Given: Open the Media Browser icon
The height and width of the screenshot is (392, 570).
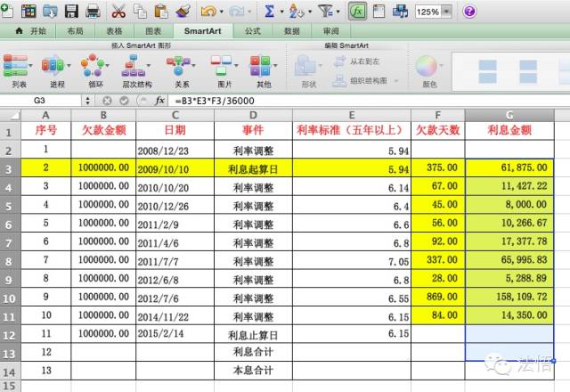Looking at the screenshot, I should coord(400,12).
